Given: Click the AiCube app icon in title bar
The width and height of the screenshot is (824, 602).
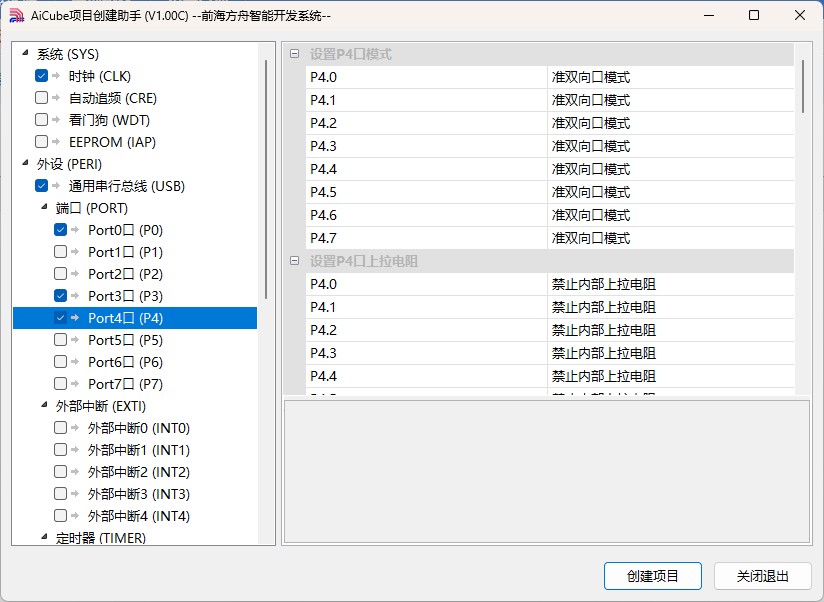Looking at the screenshot, I should point(16,15).
